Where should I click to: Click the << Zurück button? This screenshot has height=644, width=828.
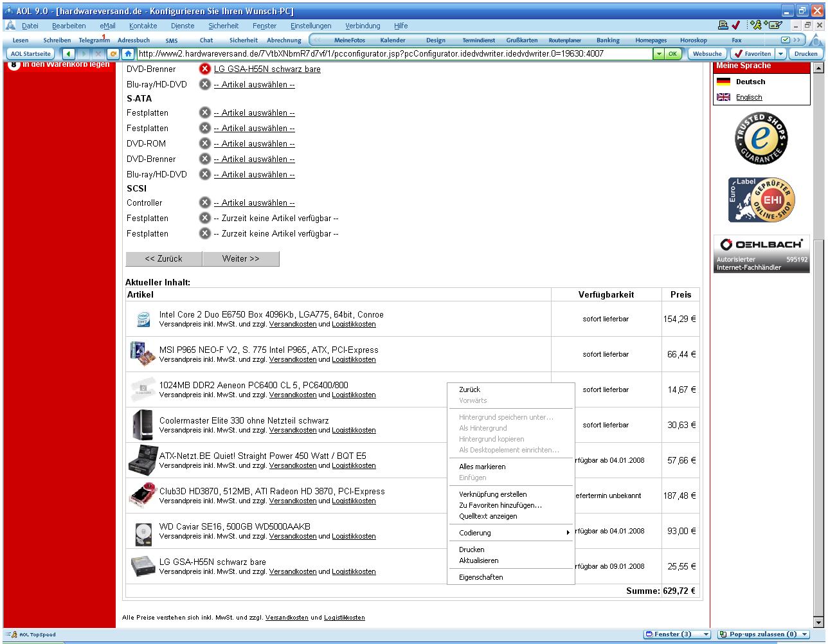coord(164,259)
